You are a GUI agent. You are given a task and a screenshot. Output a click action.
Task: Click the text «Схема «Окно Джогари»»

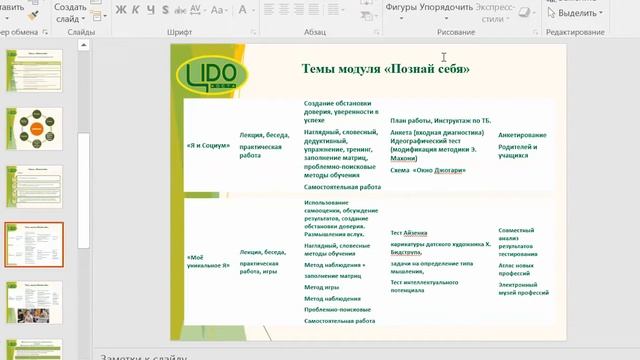point(428,170)
